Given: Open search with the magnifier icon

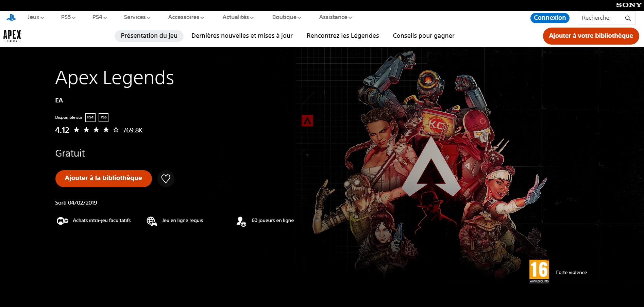Looking at the screenshot, I should point(627,18).
